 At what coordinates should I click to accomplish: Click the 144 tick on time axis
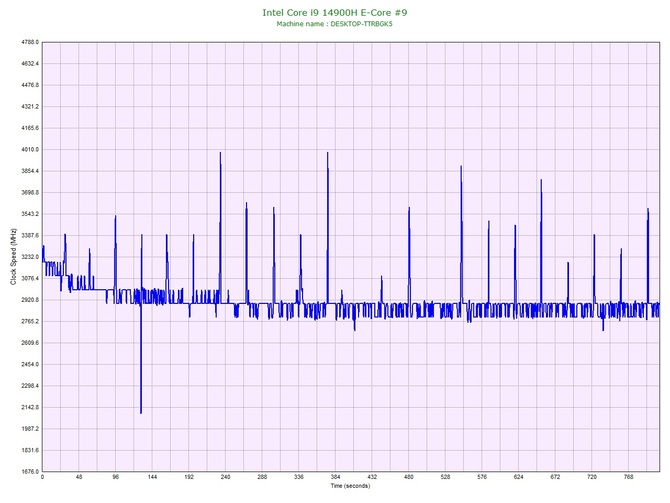point(152,477)
